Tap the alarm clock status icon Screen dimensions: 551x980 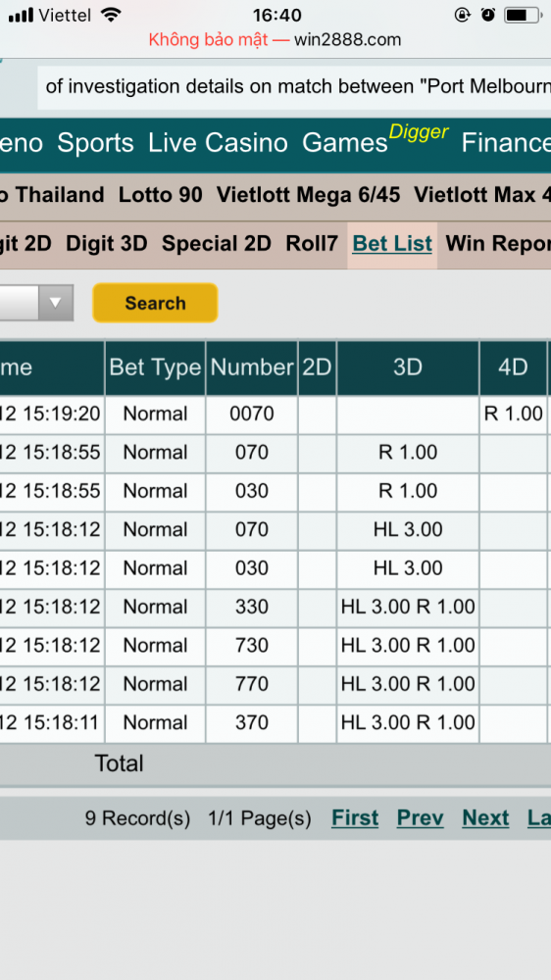coord(489,15)
